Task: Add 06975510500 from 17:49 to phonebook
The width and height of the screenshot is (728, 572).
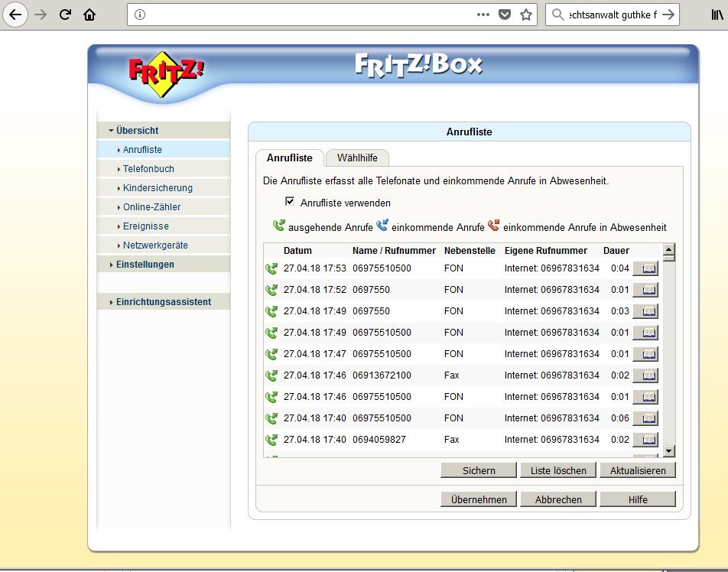Action: point(645,333)
